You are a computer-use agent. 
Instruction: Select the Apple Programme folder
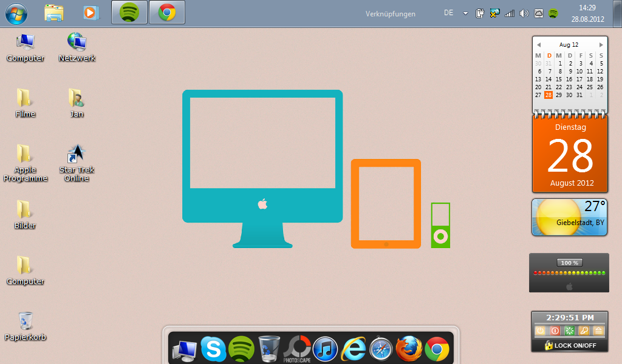click(26, 163)
